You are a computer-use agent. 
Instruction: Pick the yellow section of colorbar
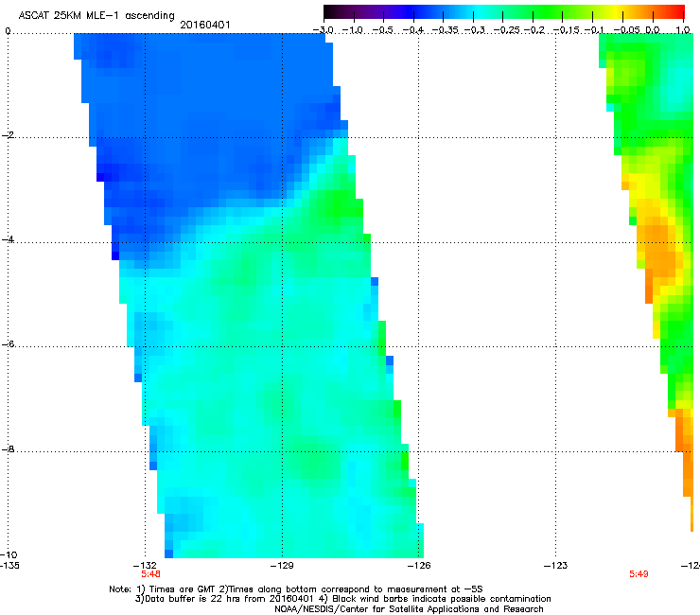coord(615,11)
